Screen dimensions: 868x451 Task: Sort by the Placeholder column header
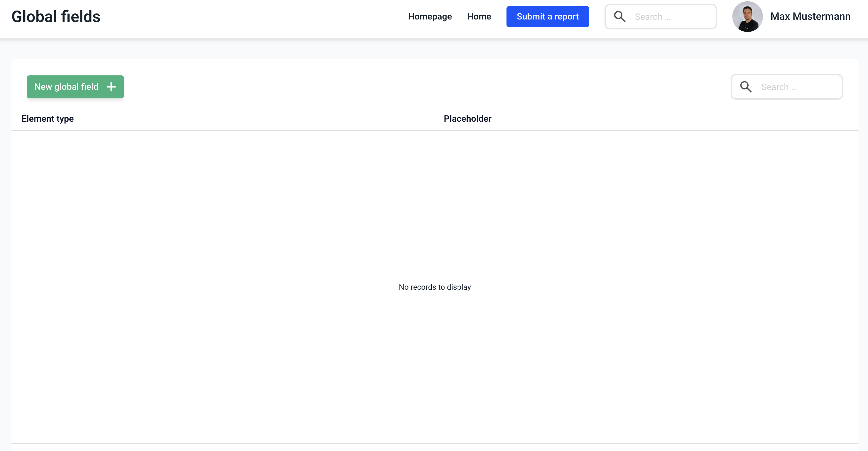pyautogui.click(x=467, y=118)
